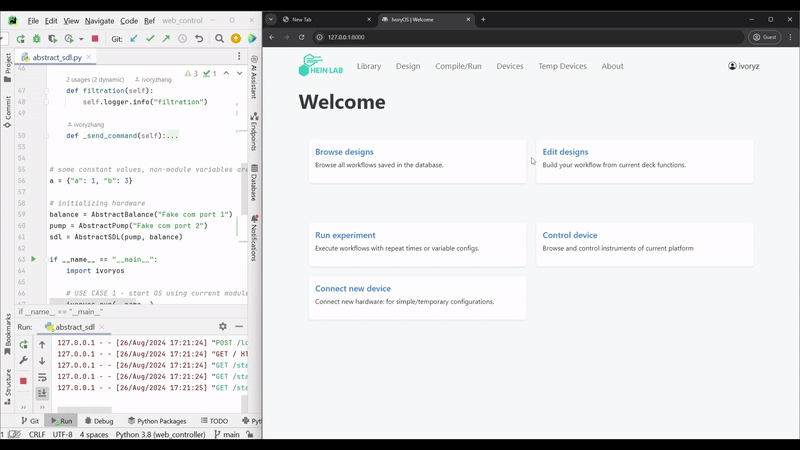This screenshot has width=800, height=450.
Task: Collapse the filtration function fold
Action: [x=46, y=91]
